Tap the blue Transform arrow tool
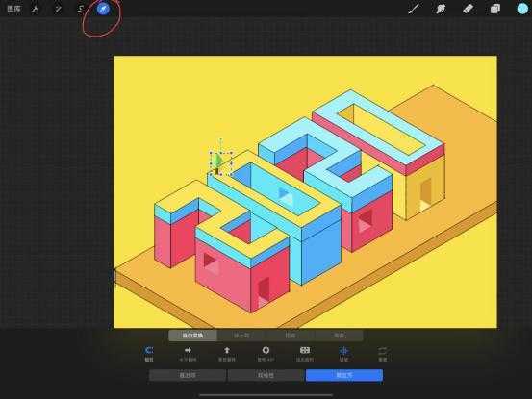Screen dimensions: 532x399 [x=103, y=9]
